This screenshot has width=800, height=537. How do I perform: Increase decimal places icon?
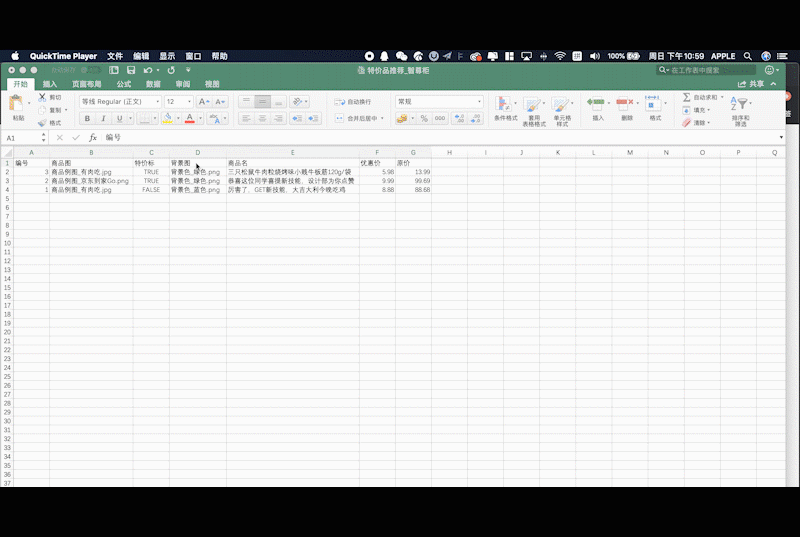click(x=459, y=118)
